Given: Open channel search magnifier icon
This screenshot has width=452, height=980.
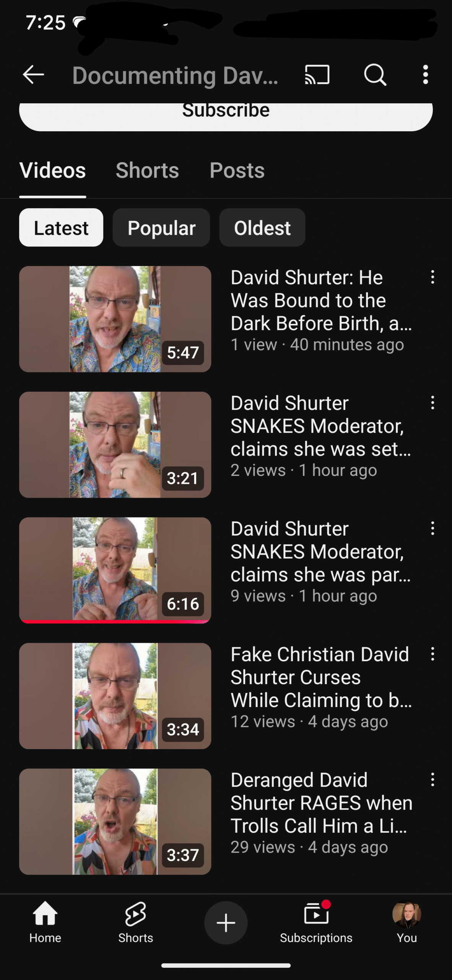Looking at the screenshot, I should point(375,74).
